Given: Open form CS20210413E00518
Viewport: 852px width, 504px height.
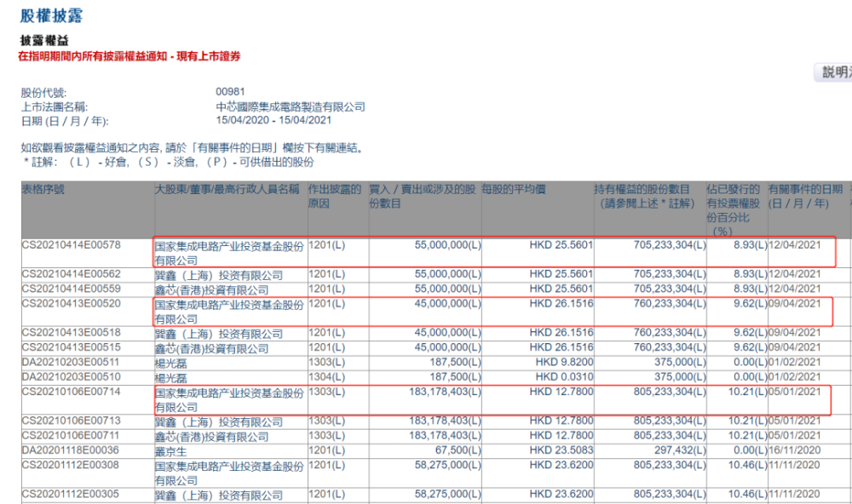Looking at the screenshot, I should [x=72, y=334].
